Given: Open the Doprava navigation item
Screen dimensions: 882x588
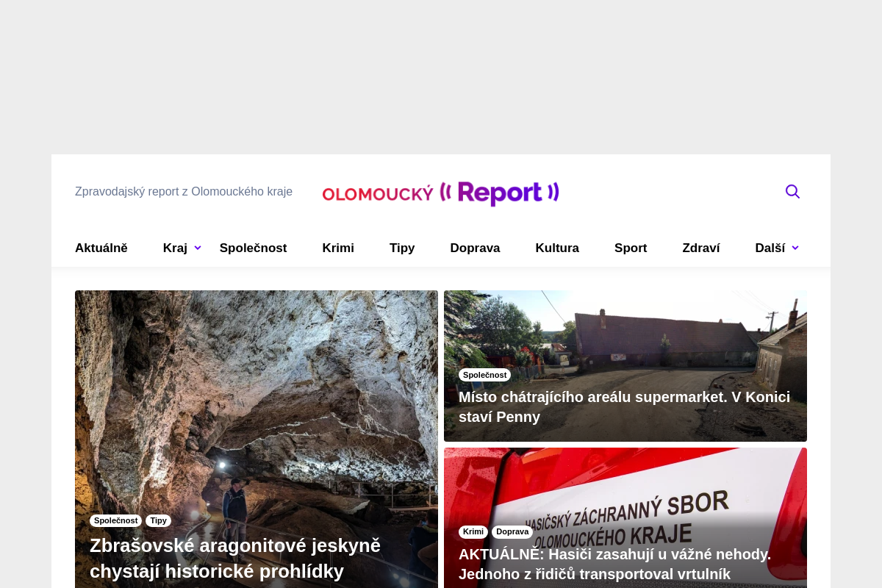Looking at the screenshot, I should (475, 248).
